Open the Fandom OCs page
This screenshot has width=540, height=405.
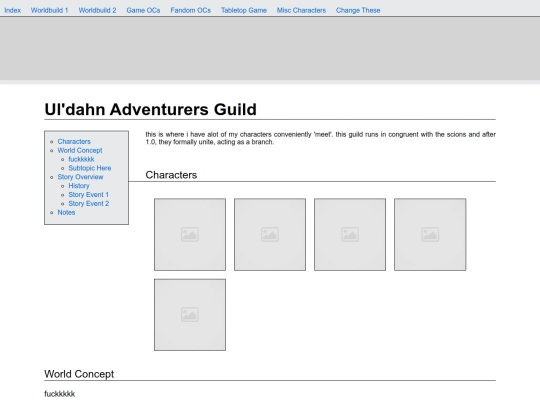[x=190, y=10]
